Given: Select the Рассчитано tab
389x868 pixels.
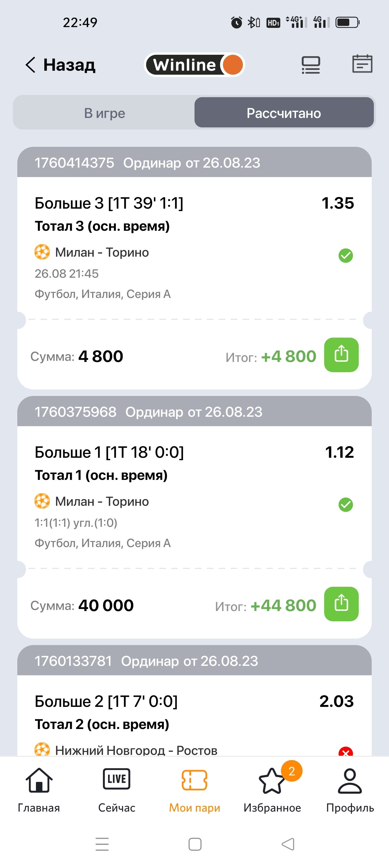Looking at the screenshot, I should point(284,113).
